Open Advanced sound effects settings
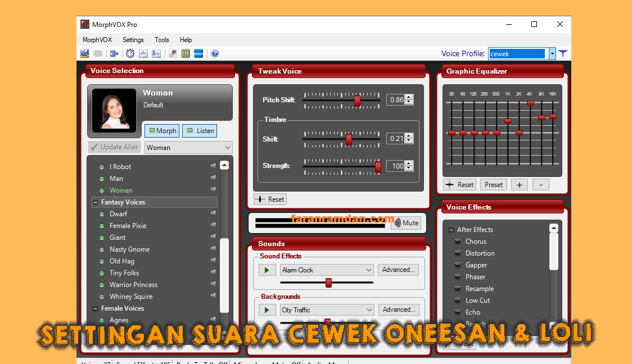Screen dimensions: 632x364 click(398, 270)
